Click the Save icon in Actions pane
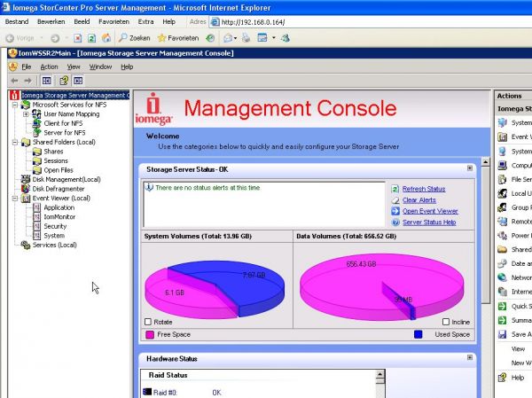The image size is (532, 398). pyautogui.click(x=502, y=334)
